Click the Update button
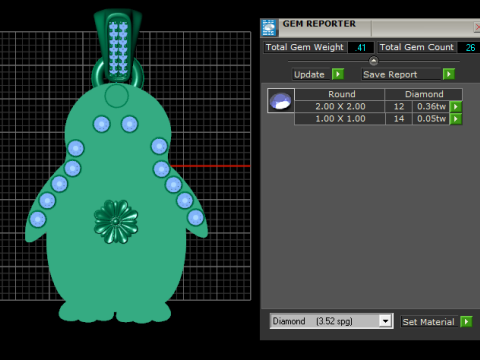Screen dimensions: 480x360 point(312,74)
